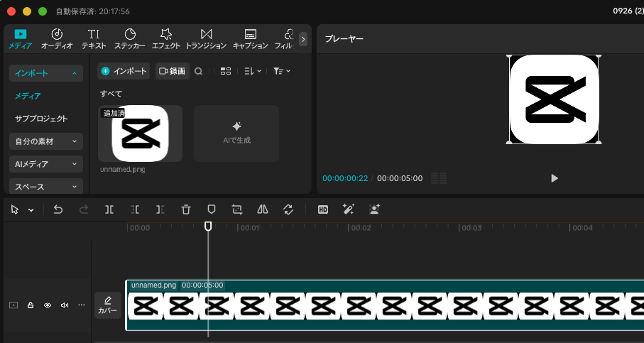The width and height of the screenshot is (644, 343).
Task: Select the logo image in the player preview
Action: (x=554, y=99)
